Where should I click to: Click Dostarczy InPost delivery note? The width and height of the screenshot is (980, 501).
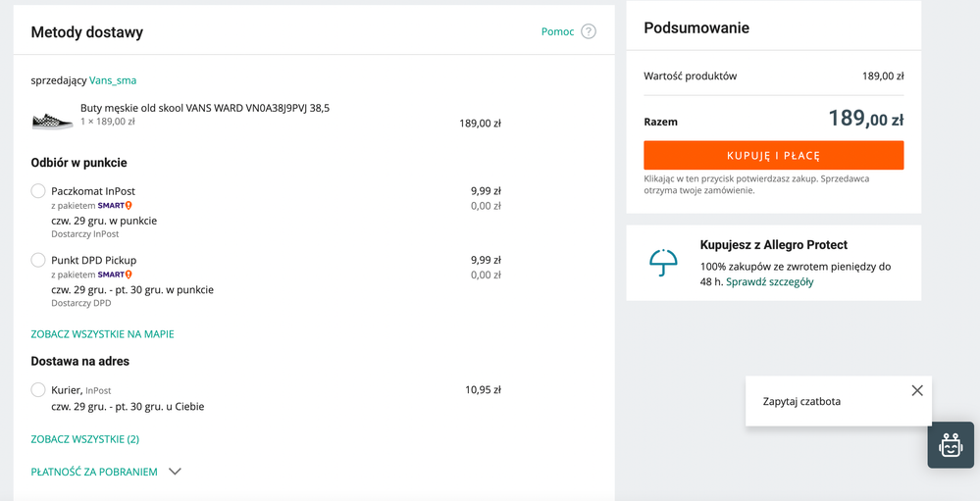point(84,234)
